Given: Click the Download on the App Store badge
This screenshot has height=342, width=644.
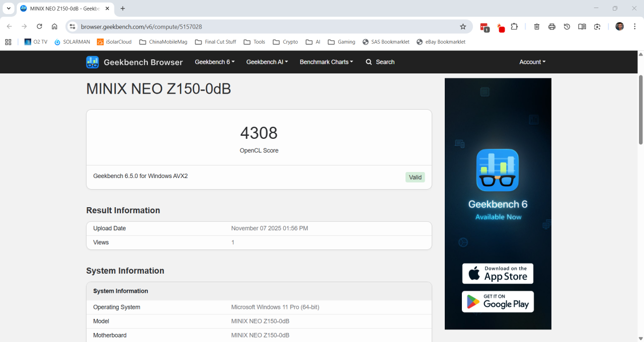Looking at the screenshot, I should (498, 273).
